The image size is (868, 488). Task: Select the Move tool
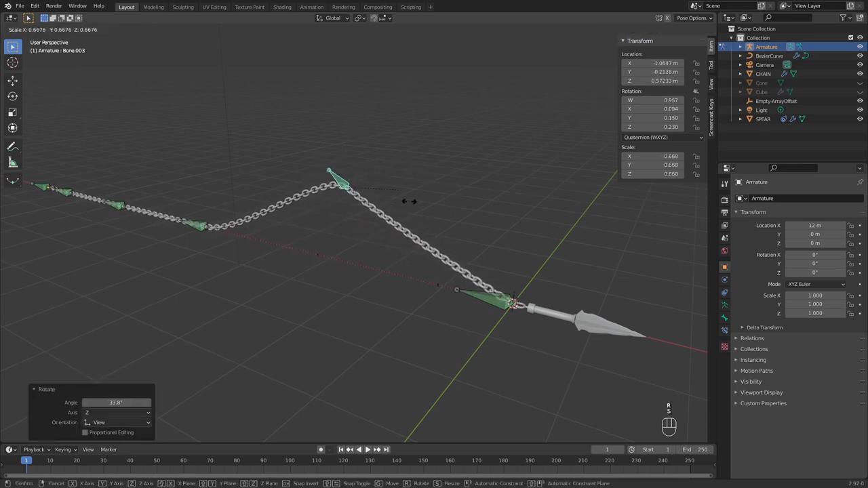12,81
